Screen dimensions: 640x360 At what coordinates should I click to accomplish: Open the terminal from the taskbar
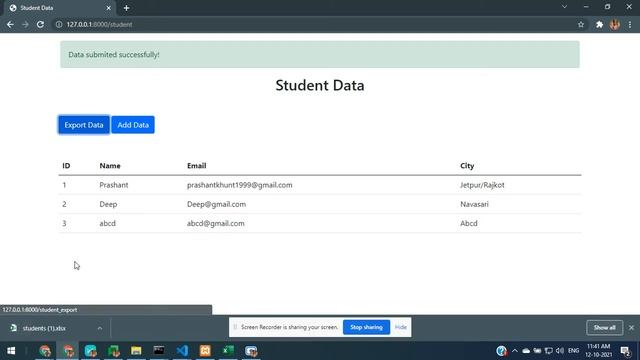click(x=159, y=351)
